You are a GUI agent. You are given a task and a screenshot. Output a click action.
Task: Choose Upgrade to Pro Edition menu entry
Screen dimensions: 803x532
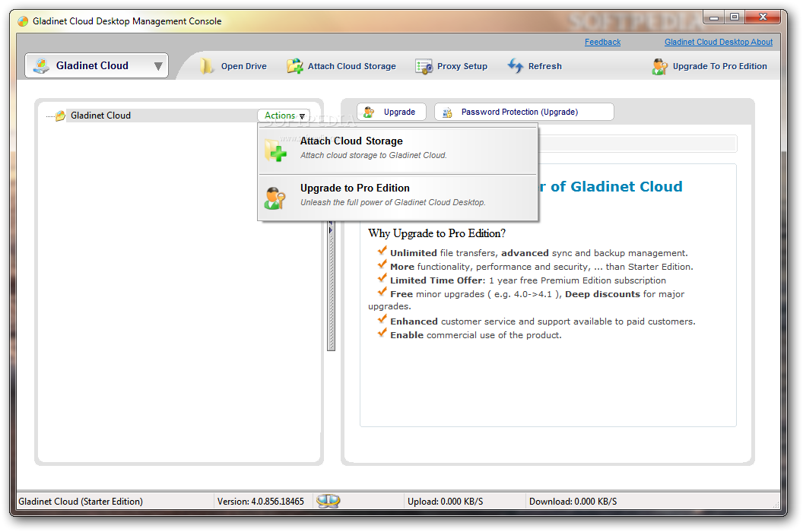pyautogui.click(x=398, y=197)
